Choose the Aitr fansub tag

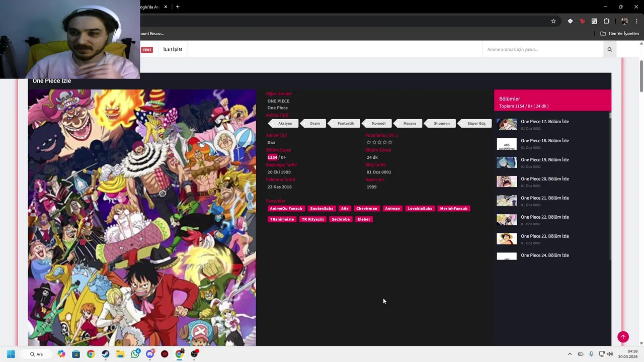click(345, 208)
